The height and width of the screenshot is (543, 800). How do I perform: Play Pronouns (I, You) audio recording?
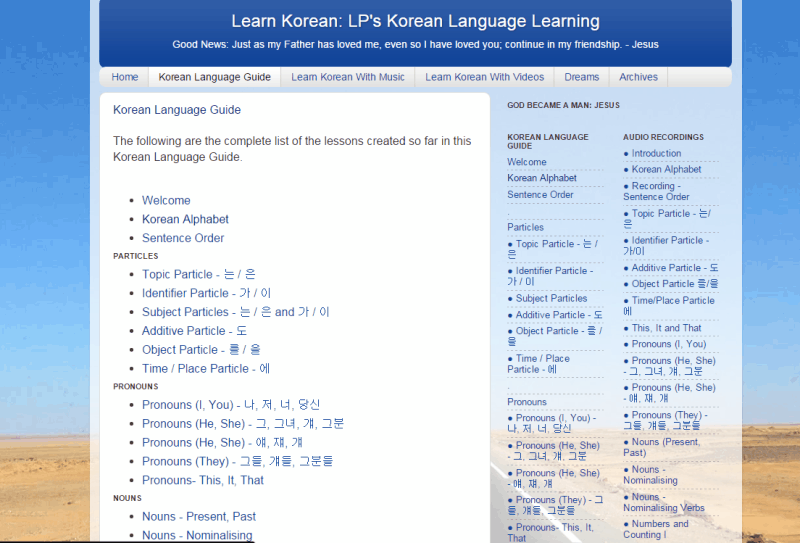point(665,344)
